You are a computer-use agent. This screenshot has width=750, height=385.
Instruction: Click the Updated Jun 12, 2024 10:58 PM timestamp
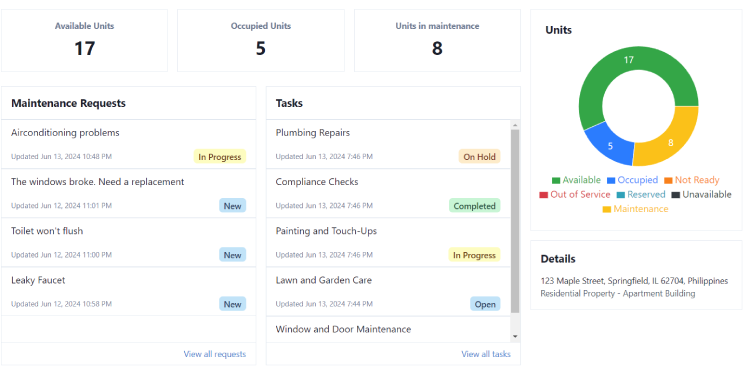tap(61, 304)
